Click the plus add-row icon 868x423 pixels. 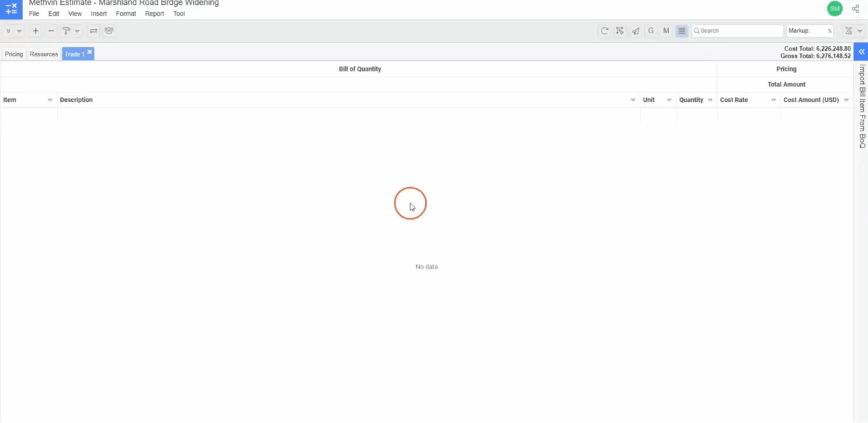[x=35, y=31]
